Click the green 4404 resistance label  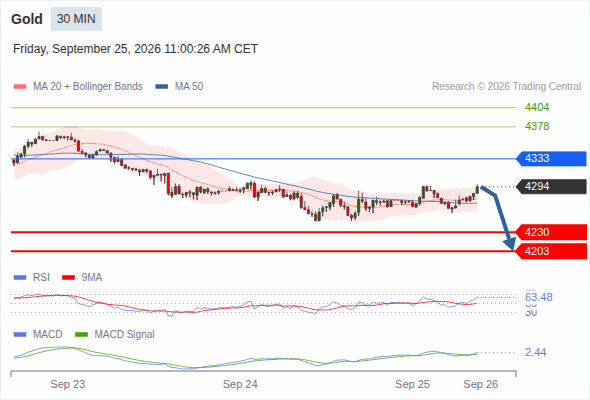coord(537,108)
